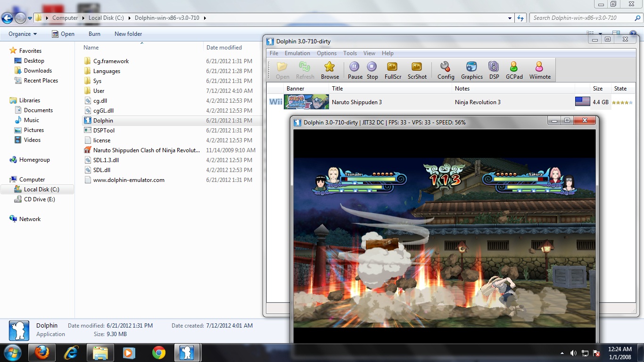This screenshot has width=644, height=362.
Task: Select the license file
Action: tap(102, 140)
